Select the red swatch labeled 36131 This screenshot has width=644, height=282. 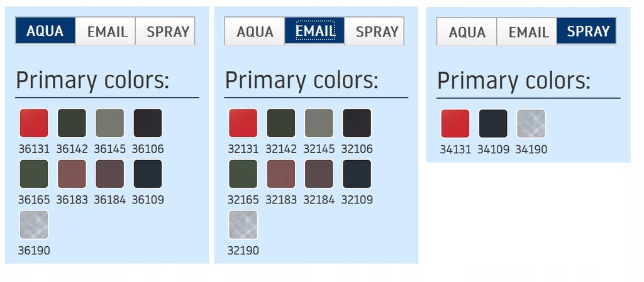[x=34, y=123]
